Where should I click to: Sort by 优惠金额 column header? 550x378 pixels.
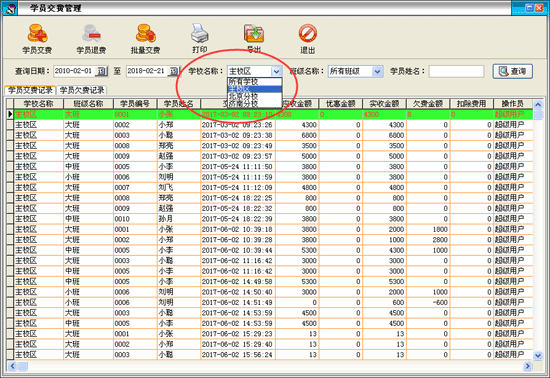click(x=341, y=104)
